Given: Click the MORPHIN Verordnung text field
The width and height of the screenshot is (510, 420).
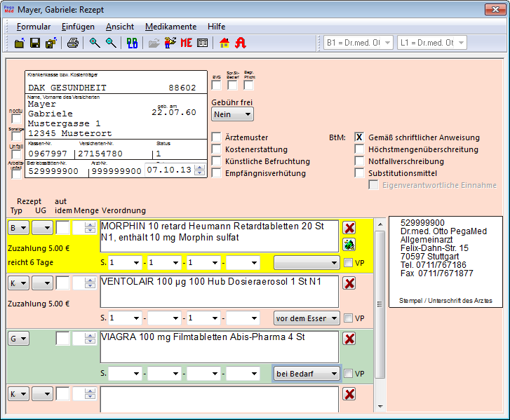Looking at the screenshot, I should click(x=218, y=236).
